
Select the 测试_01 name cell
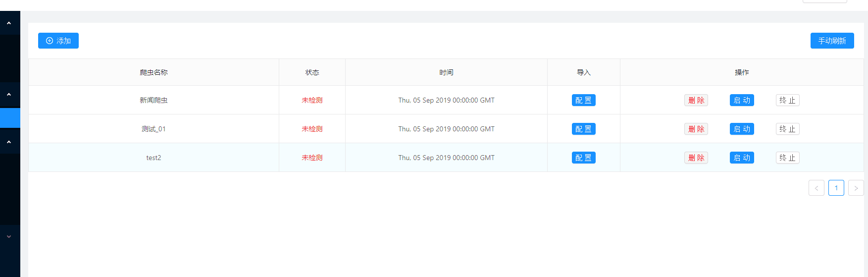[153, 129]
